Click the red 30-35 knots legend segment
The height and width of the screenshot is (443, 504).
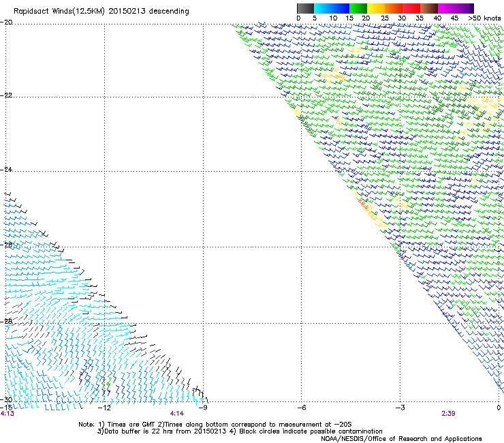[411, 8]
